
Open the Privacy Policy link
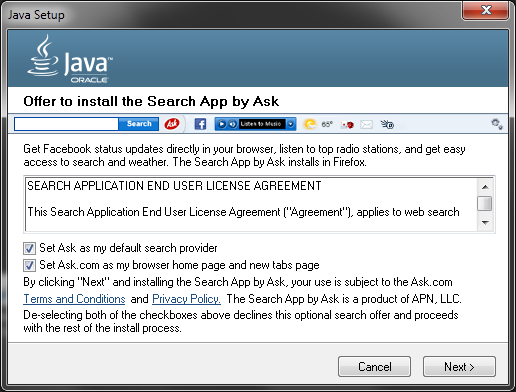tap(186, 299)
